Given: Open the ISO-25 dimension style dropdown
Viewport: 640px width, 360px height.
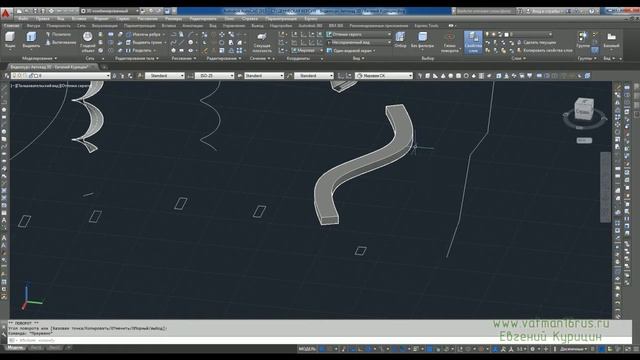Looking at the screenshot, I should (215, 76).
